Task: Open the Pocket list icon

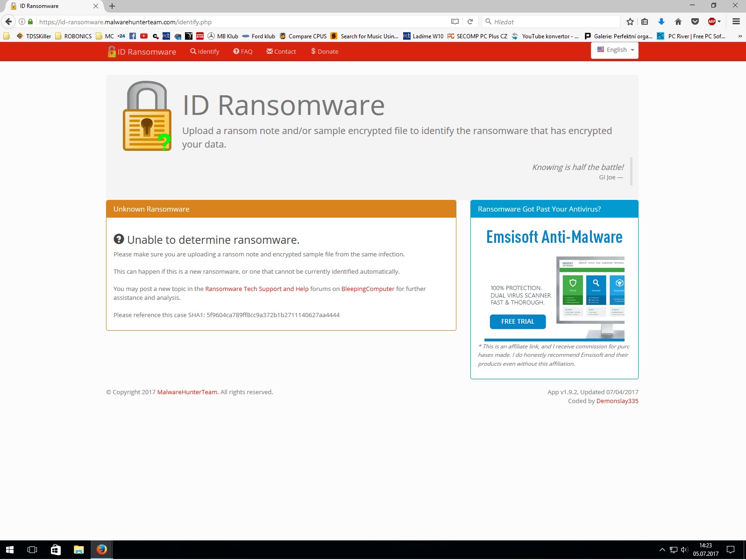Action: pos(695,21)
